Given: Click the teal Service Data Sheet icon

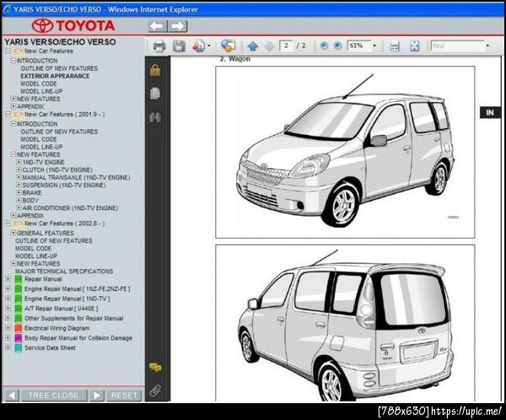Looking at the screenshot, I should point(19,348).
